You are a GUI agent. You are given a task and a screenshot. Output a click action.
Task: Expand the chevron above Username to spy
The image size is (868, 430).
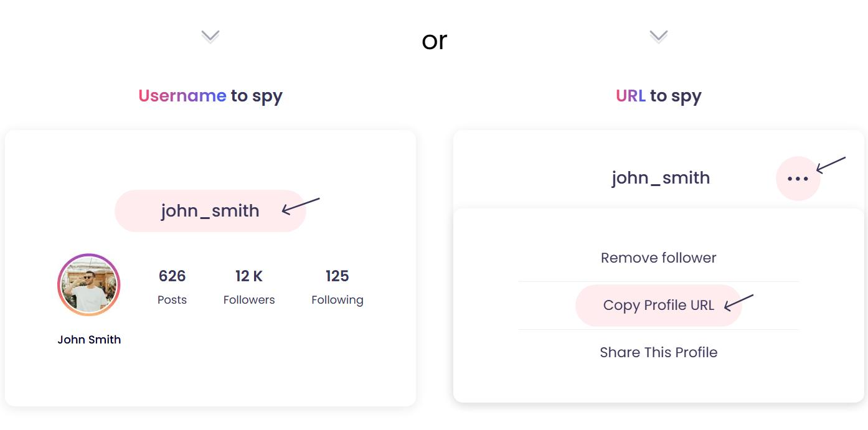pos(210,37)
